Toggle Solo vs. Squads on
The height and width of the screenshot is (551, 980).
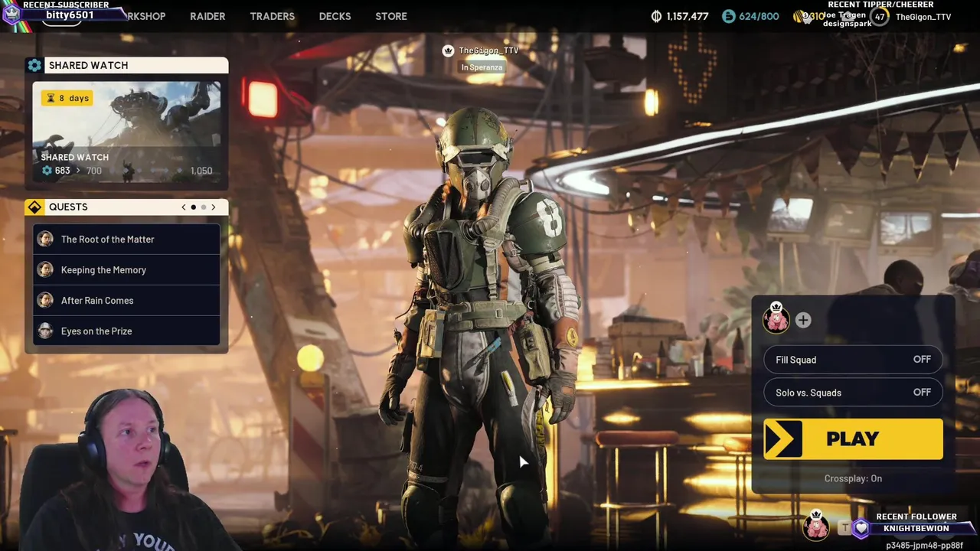pyautogui.click(x=853, y=393)
